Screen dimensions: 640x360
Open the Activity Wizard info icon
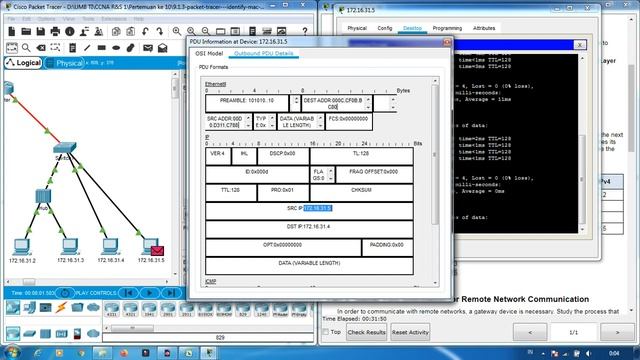click(x=70, y=31)
